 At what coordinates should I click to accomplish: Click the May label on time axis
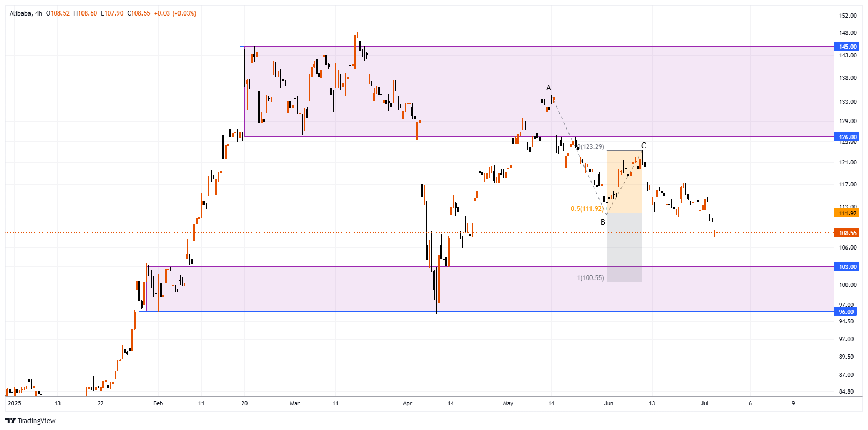coord(508,403)
